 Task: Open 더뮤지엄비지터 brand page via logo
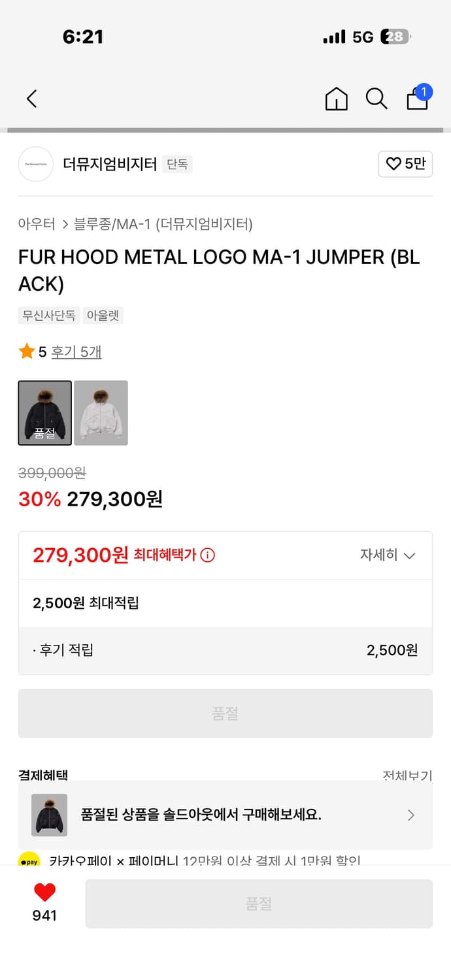[x=35, y=164]
